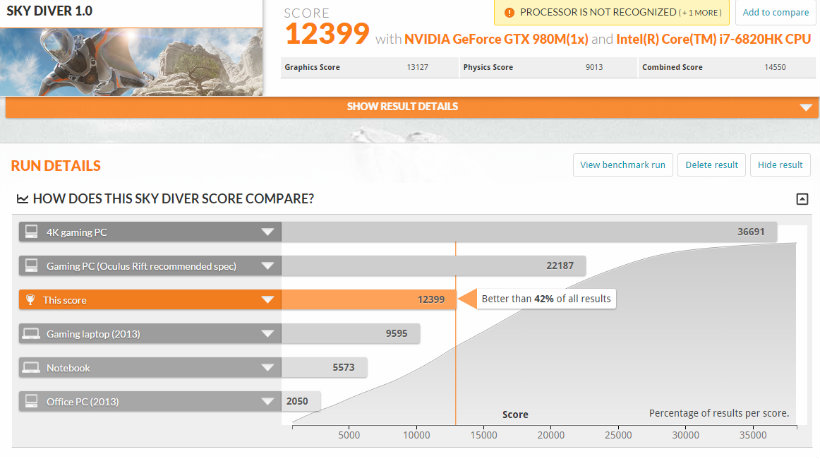The width and height of the screenshot is (820, 459).
Task: Click the chart icon beside score comparison heading
Action: [22, 199]
